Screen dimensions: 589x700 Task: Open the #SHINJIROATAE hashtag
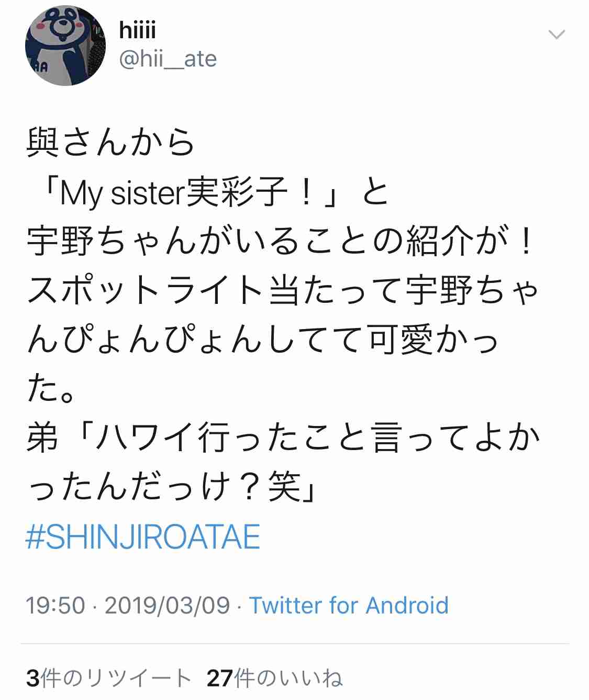(x=143, y=537)
